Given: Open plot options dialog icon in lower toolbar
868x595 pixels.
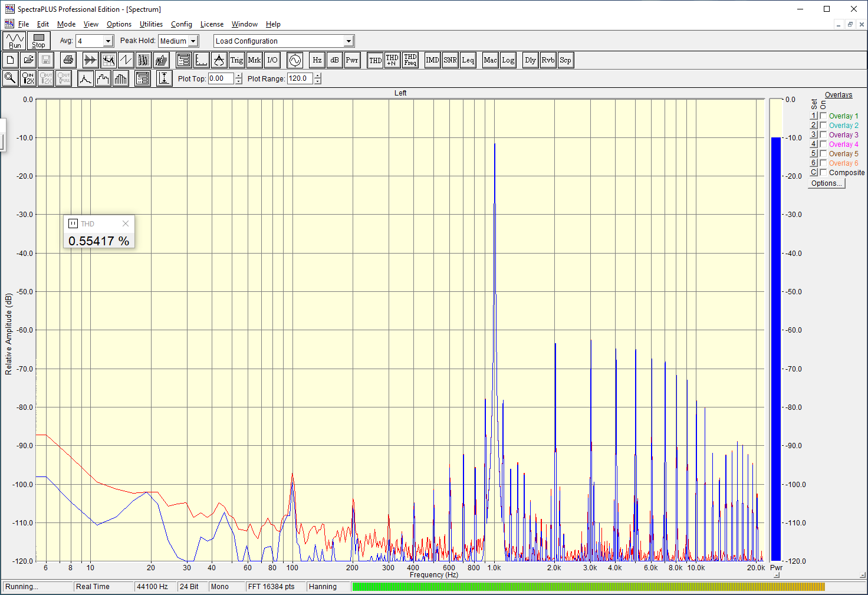Looking at the screenshot, I should 142,78.
